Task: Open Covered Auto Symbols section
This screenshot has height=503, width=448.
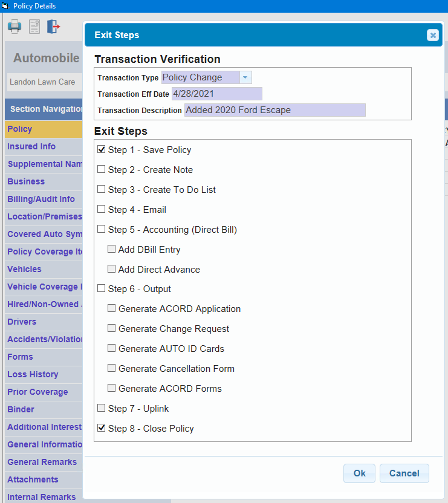Action: tap(44, 234)
